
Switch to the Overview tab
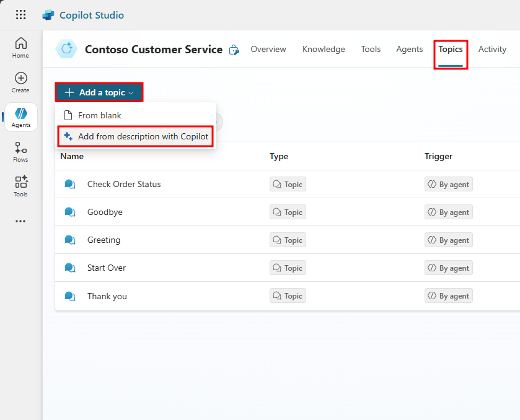click(268, 49)
